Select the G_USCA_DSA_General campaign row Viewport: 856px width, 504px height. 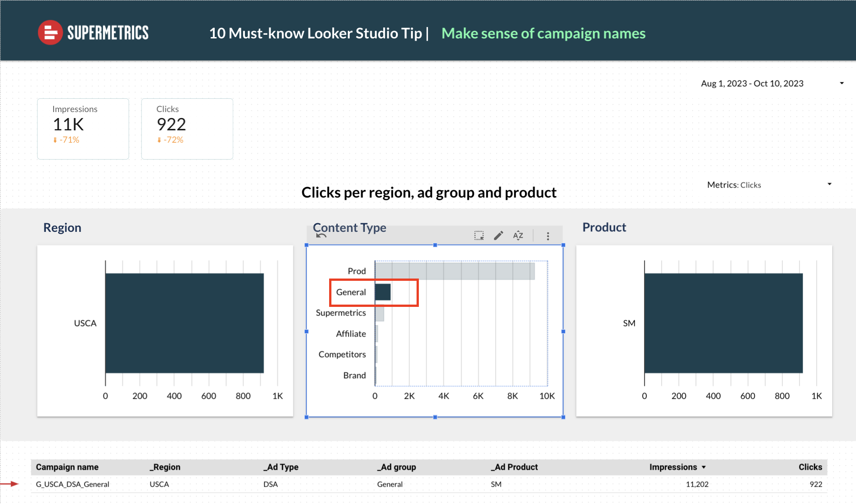73,484
